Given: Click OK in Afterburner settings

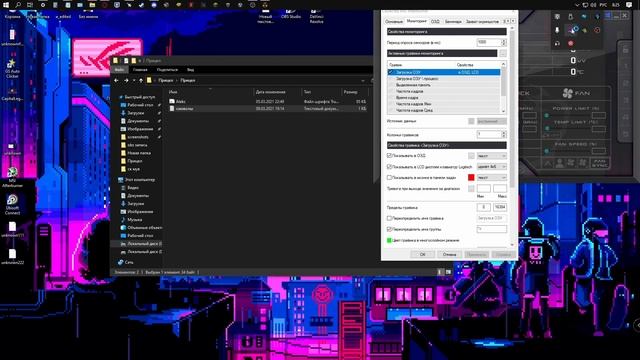Looking at the screenshot, I should [x=422, y=254].
